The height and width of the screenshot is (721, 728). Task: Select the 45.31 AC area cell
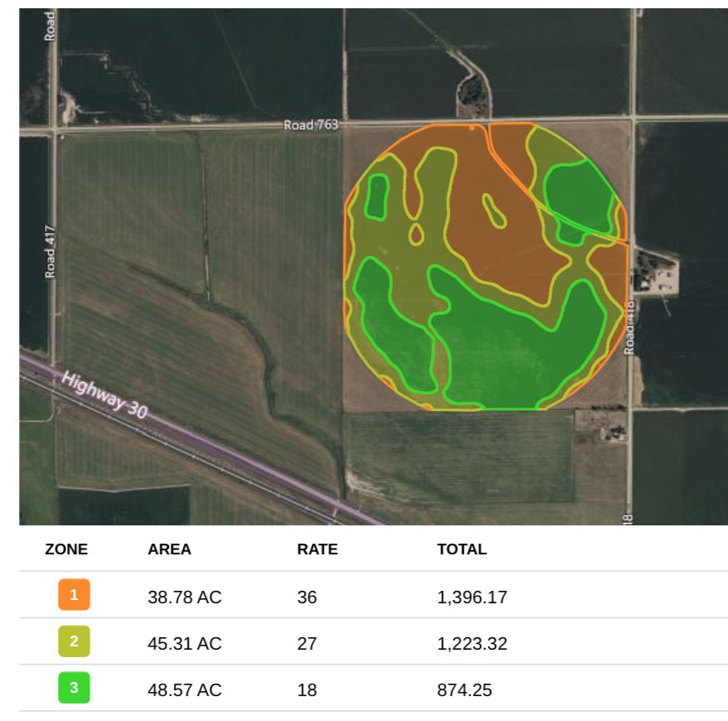click(x=185, y=643)
